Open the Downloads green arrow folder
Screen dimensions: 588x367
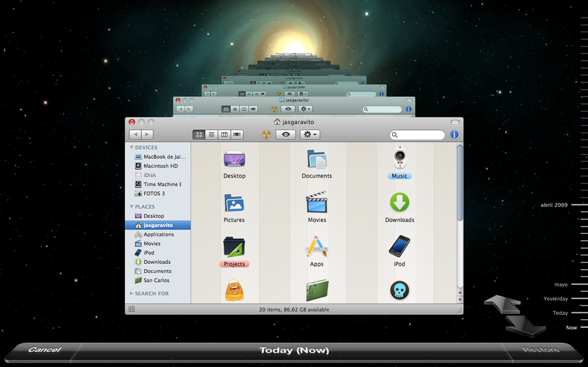pos(399,202)
